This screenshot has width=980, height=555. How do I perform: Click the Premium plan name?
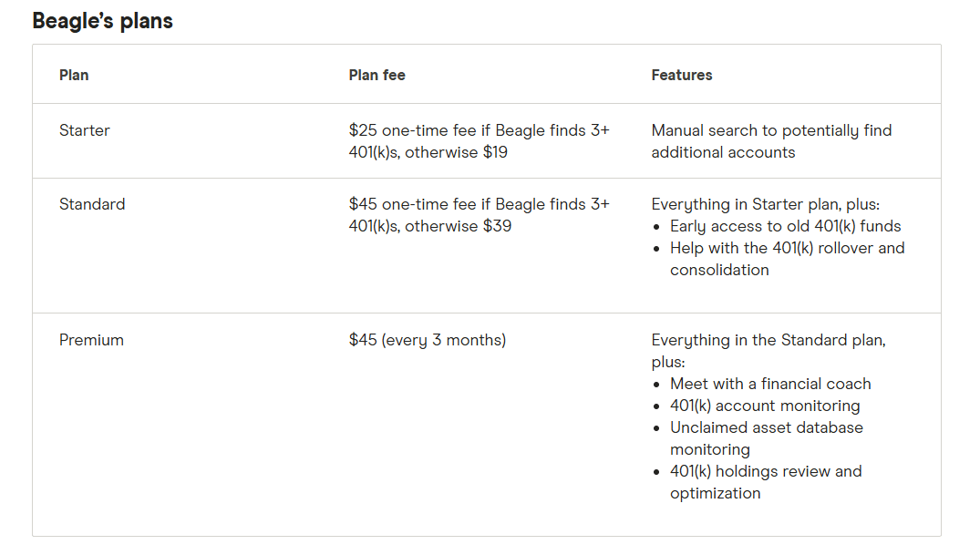91,340
